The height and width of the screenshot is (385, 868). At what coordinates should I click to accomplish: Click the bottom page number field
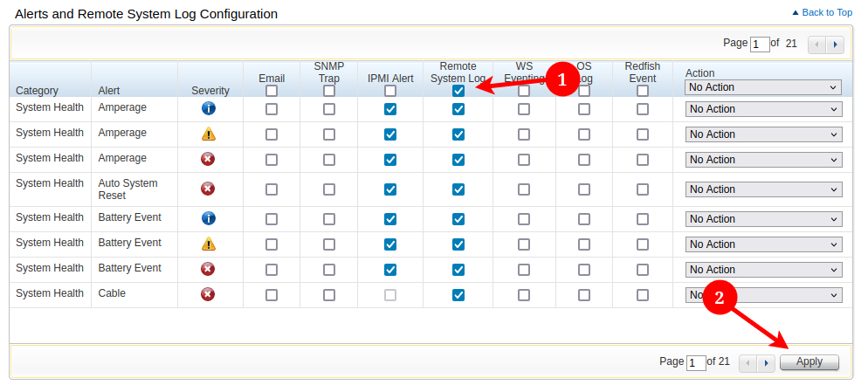(x=696, y=362)
